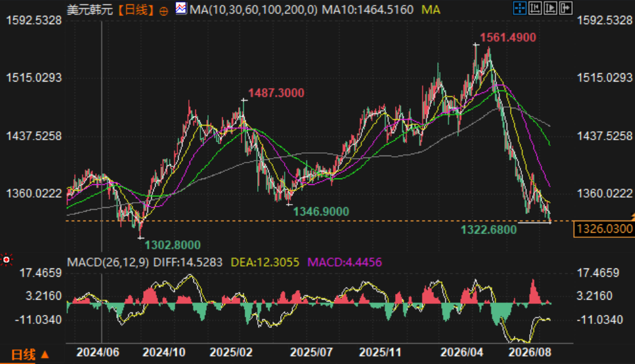The width and height of the screenshot is (635, 364).
Task: Click the current price tag 1326.0300
Action: [x=604, y=229]
